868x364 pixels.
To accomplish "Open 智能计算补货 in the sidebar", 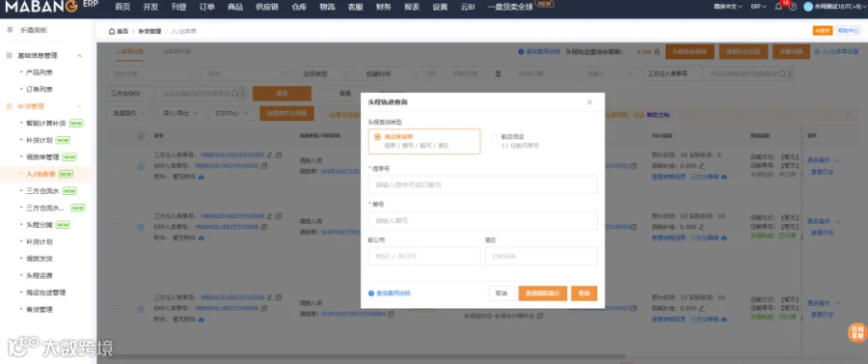I will tap(46, 123).
